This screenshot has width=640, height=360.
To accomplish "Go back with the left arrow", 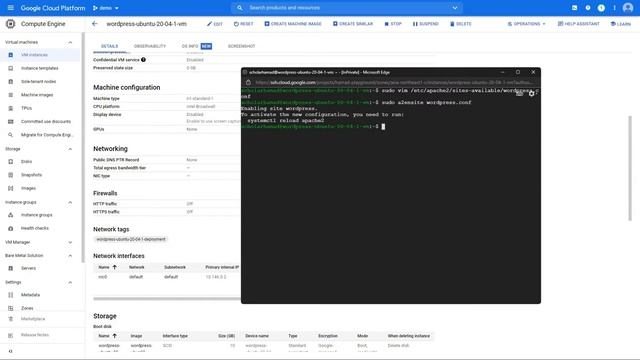I will (95, 24).
